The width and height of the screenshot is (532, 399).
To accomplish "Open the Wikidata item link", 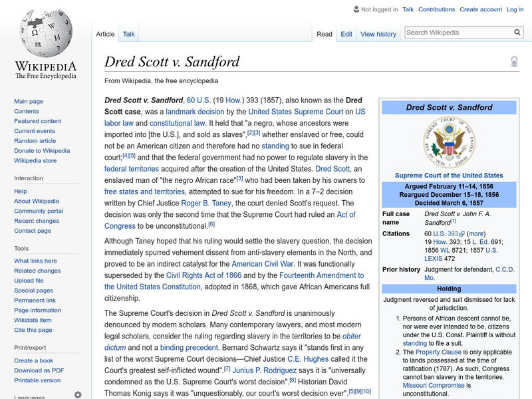I will (33, 320).
